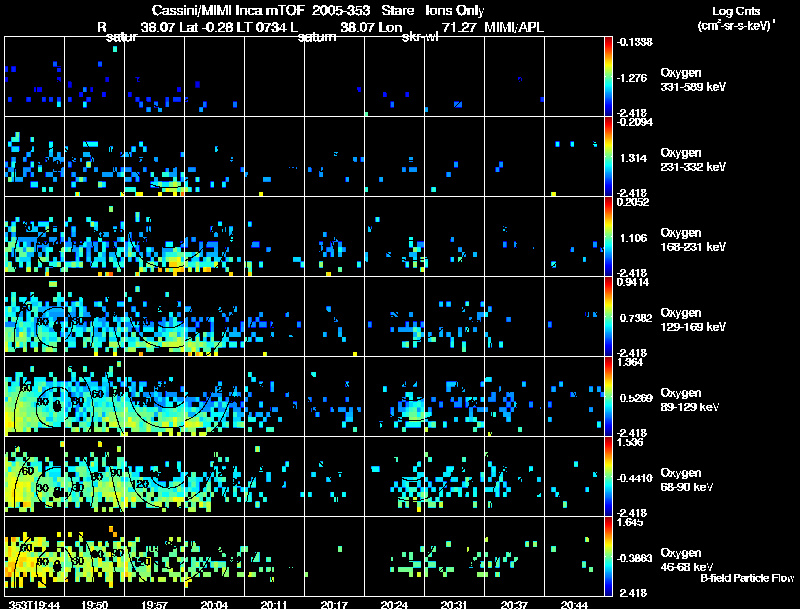
Task: Click the "-0.1338" colorbar maximum value
Action: pos(634,42)
